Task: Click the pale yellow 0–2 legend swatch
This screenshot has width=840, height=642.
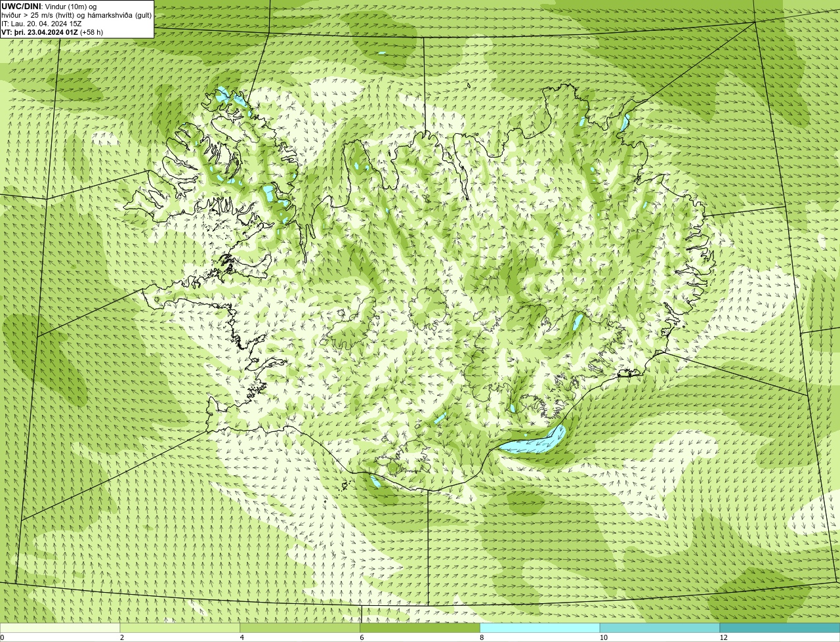Action: pos(60,628)
